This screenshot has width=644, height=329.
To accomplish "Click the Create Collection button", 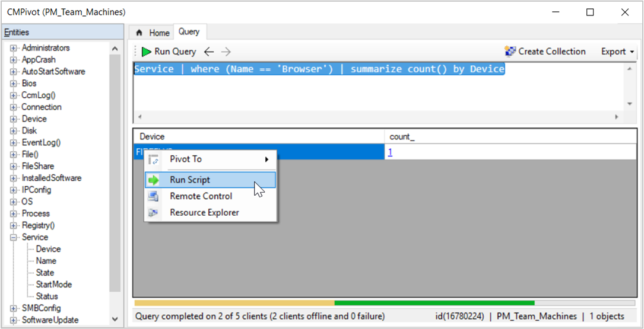I will 545,52.
